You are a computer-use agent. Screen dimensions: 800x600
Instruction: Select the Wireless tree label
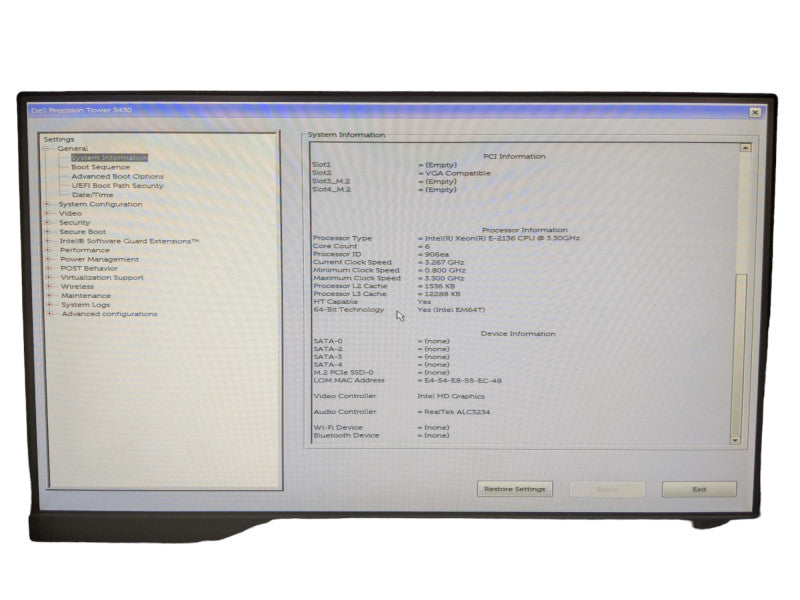tap(77, 287)
